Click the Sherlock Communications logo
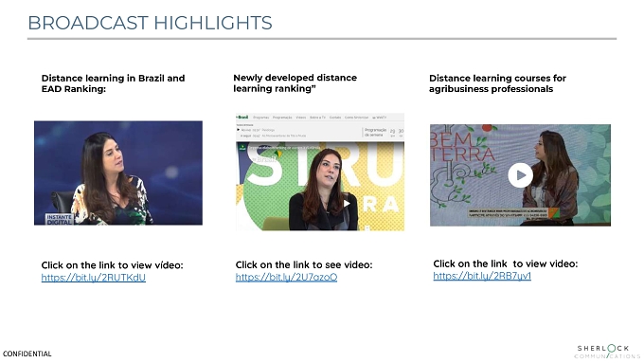 pos(608,352)
